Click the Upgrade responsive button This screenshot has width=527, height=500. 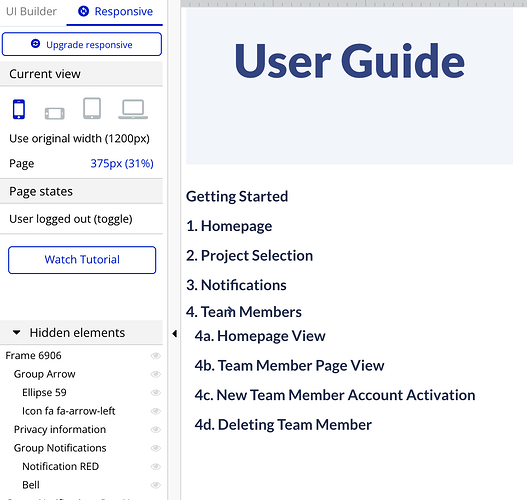pyautogui.click(x=82, y=44)
